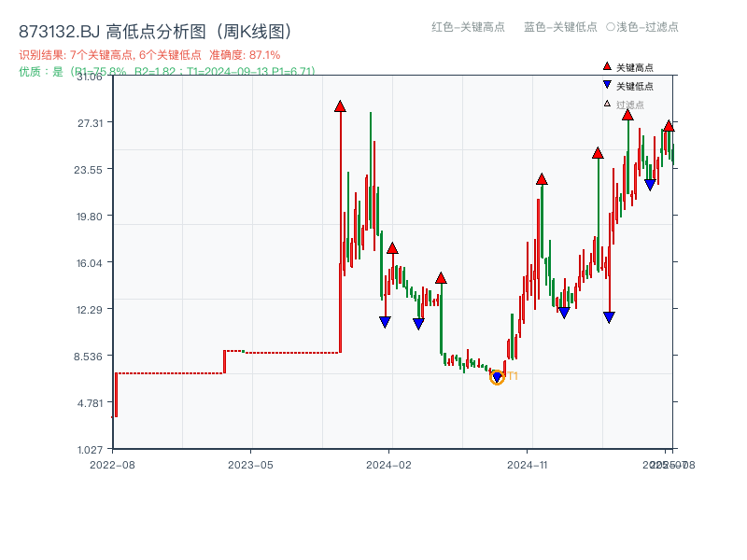
Task: Click the highest red peak marker near 2024-02
Action: coord(341,105)
